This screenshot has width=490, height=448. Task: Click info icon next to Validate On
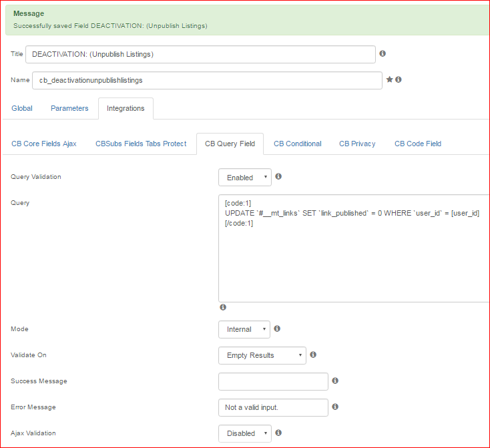(313, 355)
